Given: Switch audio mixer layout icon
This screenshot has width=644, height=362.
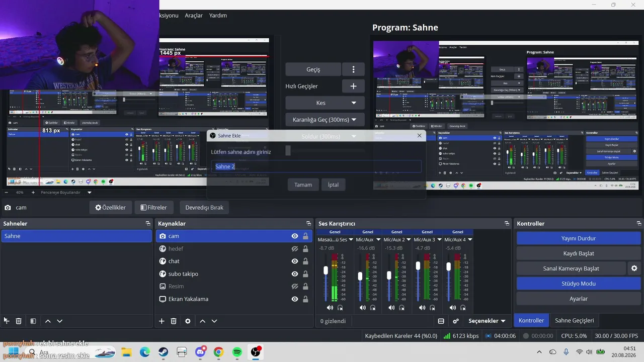Looking at the screenshot, I should pyautogui.click(x=441, y=321).
